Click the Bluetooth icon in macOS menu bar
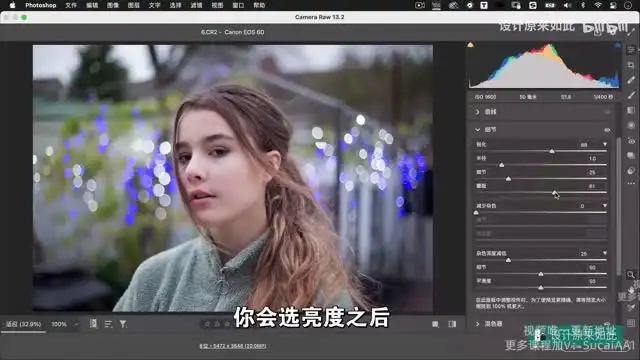Image resolution: width=640 pixels, height=360 pixels. (x=583, y=5)
